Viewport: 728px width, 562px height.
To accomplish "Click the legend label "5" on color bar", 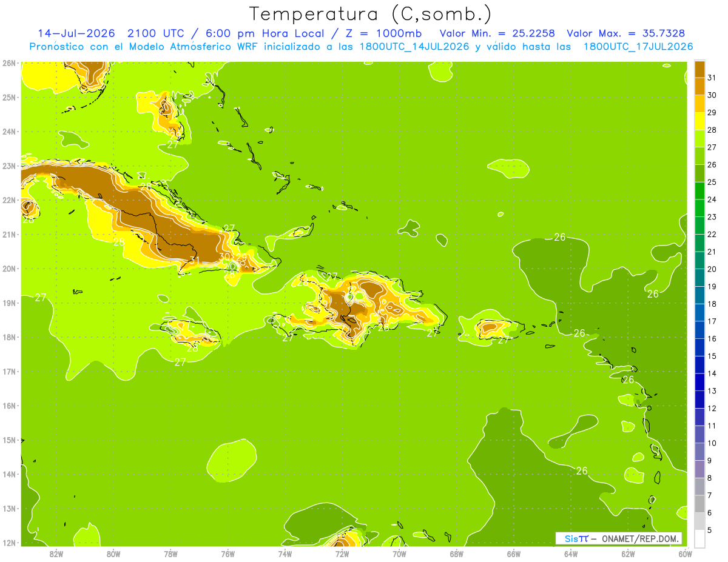I will click(710, 530).
